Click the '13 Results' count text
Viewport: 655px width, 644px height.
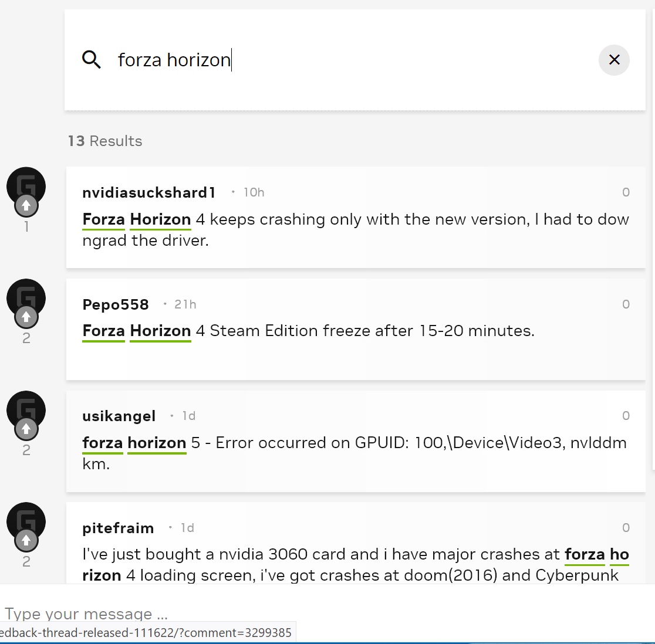click(105, 141)
